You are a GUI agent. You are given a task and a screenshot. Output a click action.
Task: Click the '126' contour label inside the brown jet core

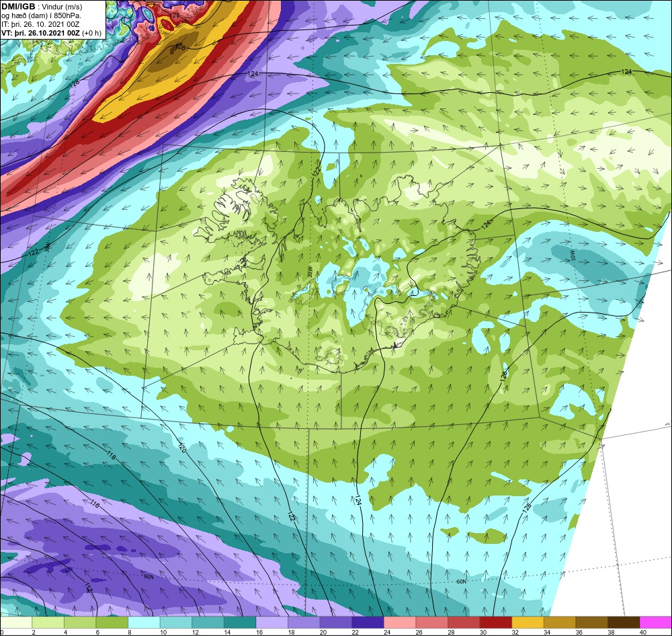click(181, 48)
